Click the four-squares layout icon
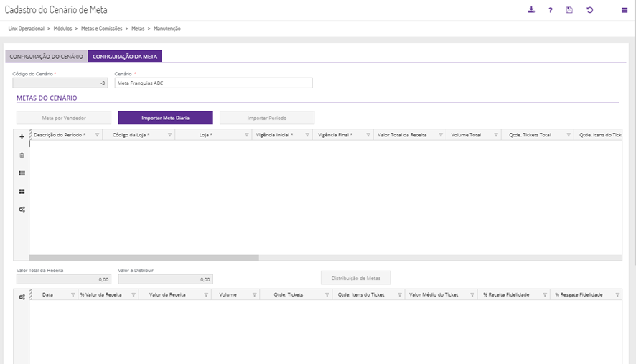Image resolution: width=636 pixels, height=364 pixels. (22, 191)
